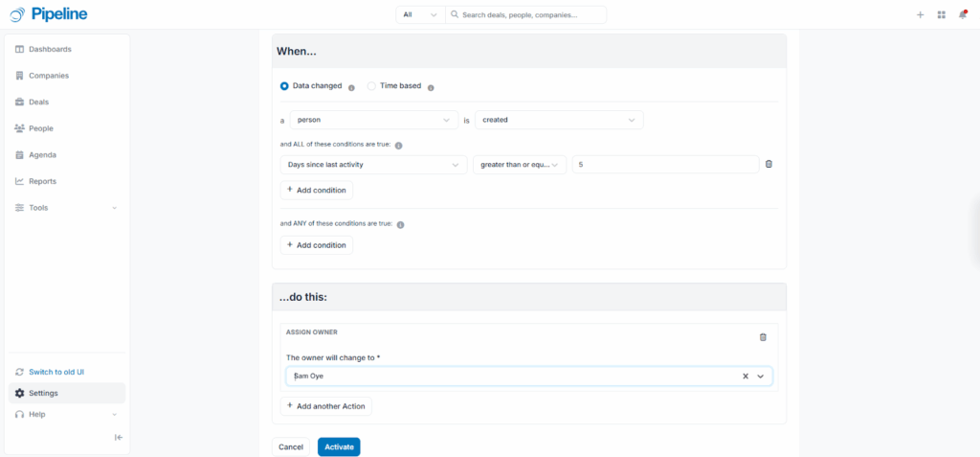Click the condition value field containing 5
Image resolution: width=980 pixels, height=457 pixels.
point(665,165)
